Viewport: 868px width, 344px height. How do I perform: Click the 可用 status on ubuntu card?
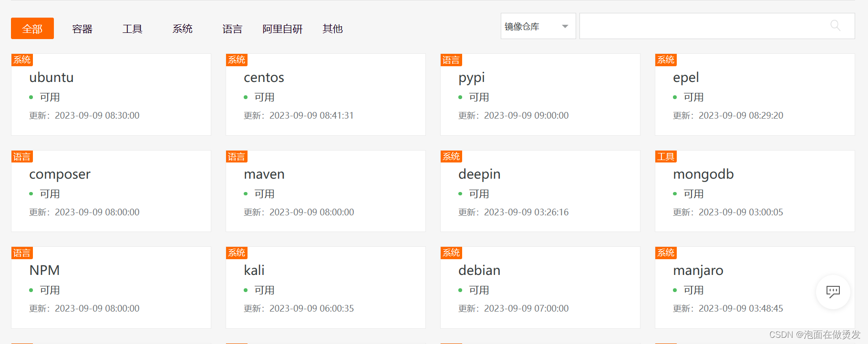(x=50, y=97)
